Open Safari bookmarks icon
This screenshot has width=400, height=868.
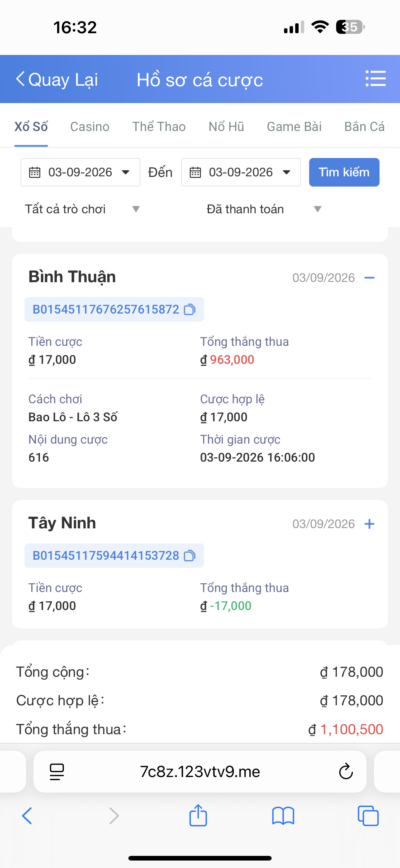point(283,816)
